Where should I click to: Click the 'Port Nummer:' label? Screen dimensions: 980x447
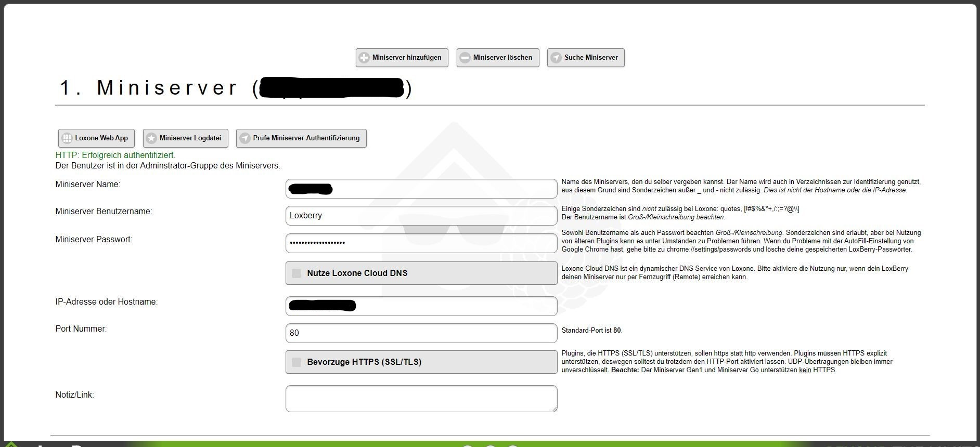point(81,329)
